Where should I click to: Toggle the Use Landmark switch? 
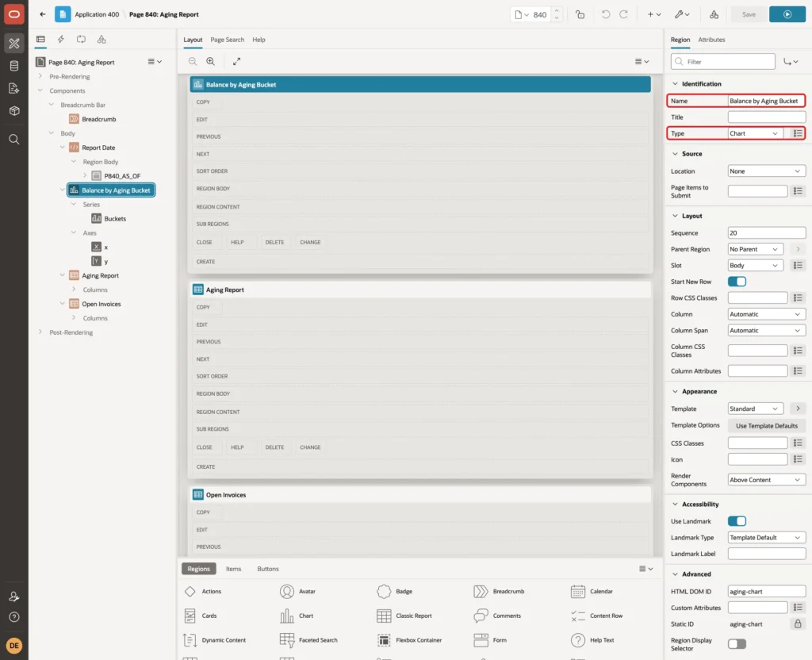[737, 521]
